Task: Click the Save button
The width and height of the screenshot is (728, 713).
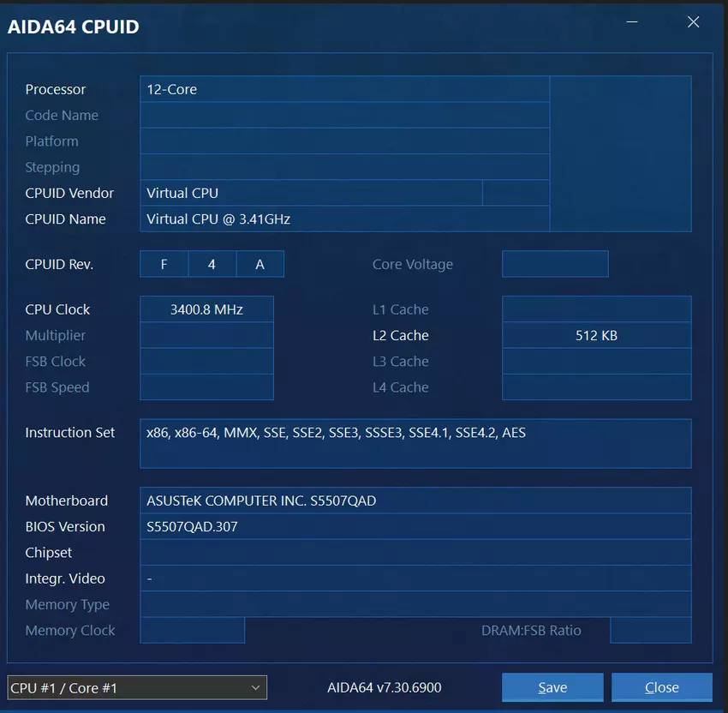Action: click(x=552, y=687)
